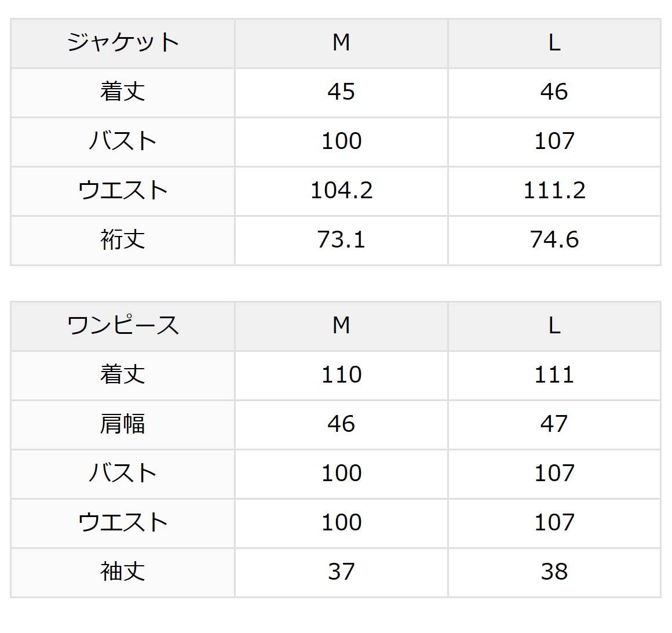This screenshot has height=633, width=672.
Task: Select the ワンピース 着丈 value 111
Action: pos(554,375)
